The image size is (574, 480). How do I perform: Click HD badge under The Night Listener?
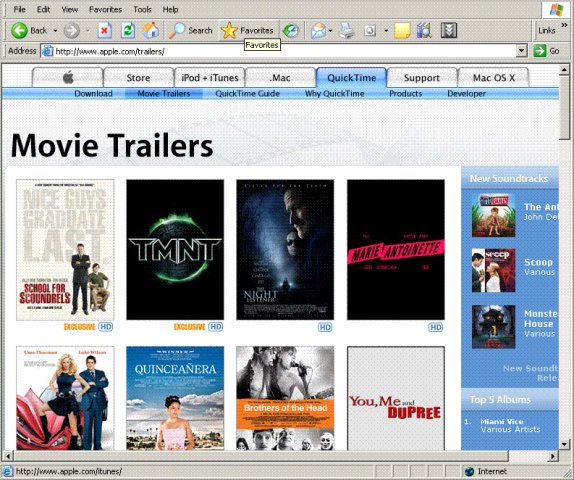(x=325, y=327)
